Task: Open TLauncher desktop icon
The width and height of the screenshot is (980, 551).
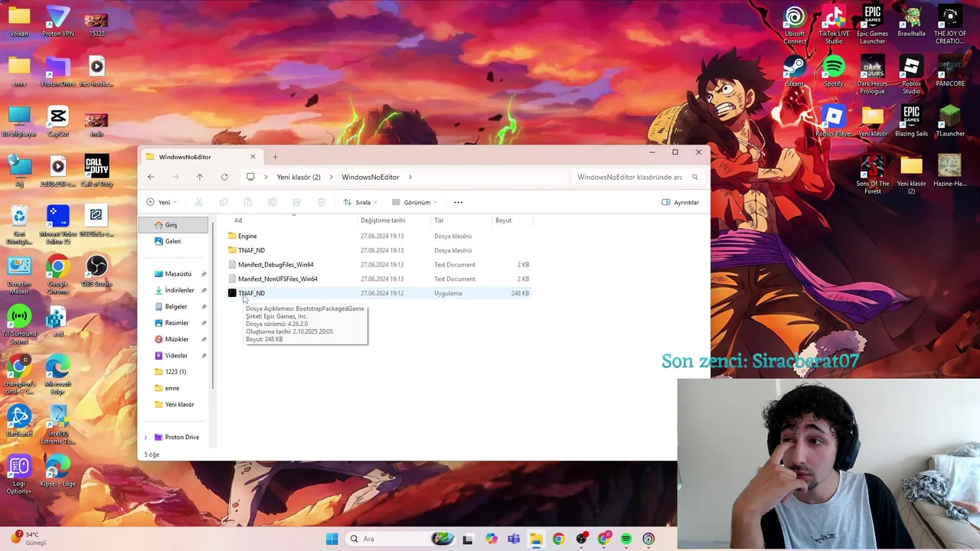Action: point(949,122)
